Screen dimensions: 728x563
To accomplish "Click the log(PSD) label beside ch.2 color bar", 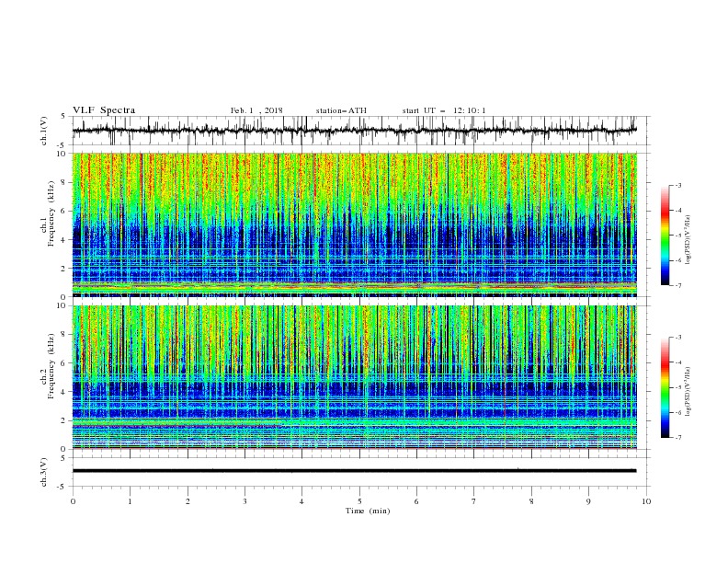I will (x=688, y=392).
